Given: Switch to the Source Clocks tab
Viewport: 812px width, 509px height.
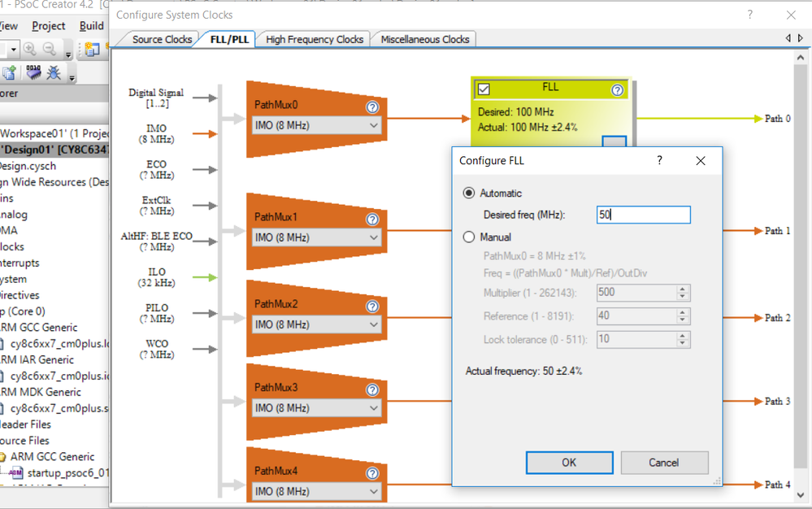Looking at the screenshot, I should coord(162,39).
